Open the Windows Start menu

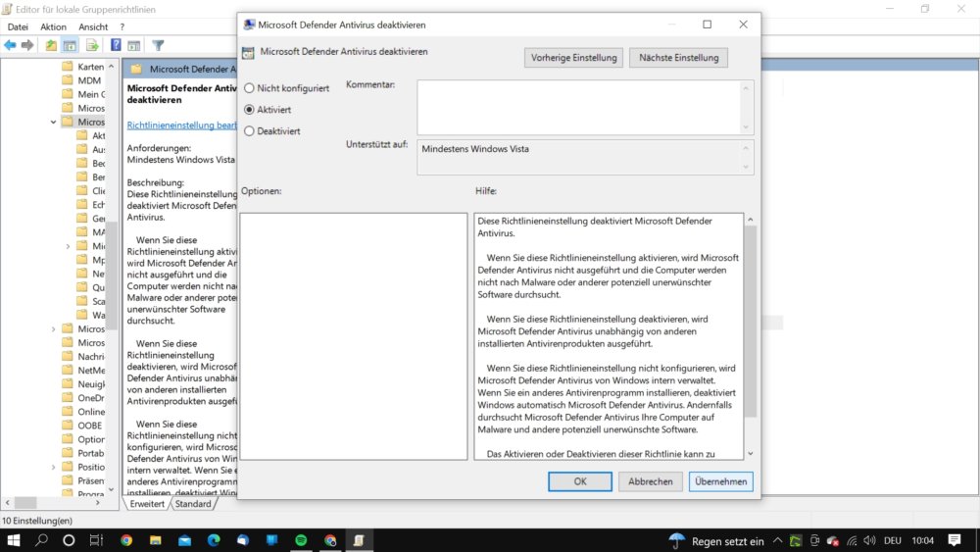coord(13,540)
